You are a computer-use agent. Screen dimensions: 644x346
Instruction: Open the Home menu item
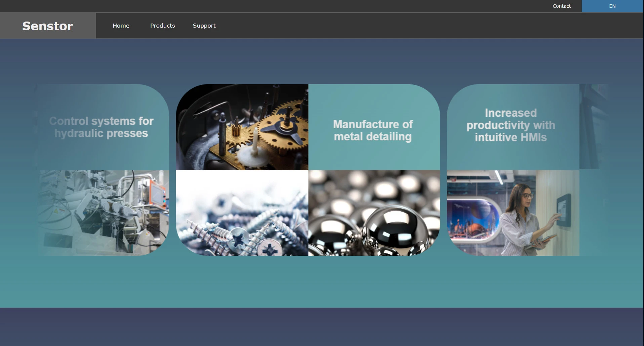pyautogui.click(x=121, y=26)
